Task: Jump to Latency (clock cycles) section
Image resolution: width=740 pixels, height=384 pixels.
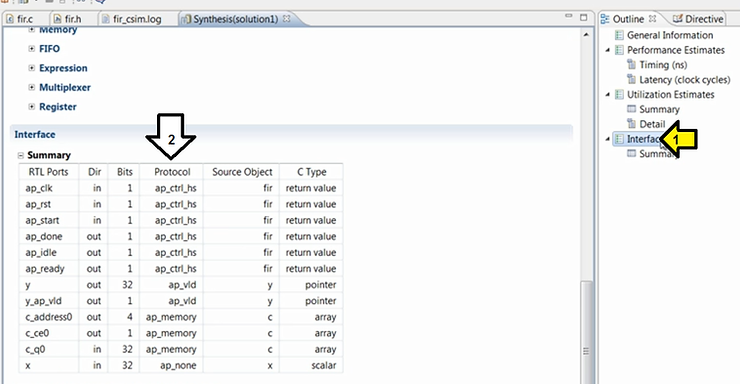Action: tap(684, 80)
